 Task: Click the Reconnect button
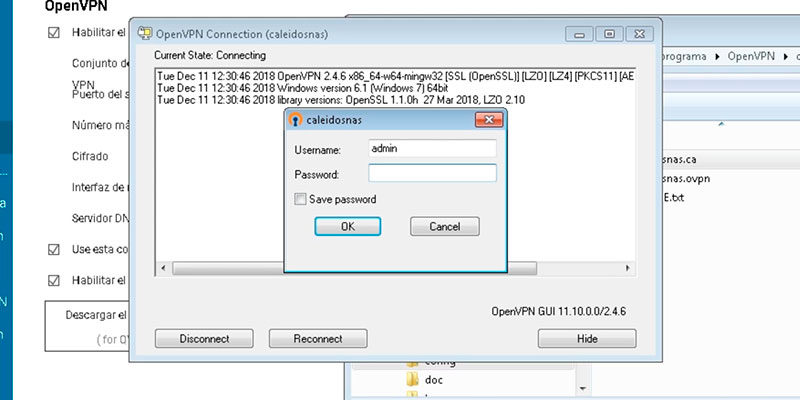coord(318,339)
